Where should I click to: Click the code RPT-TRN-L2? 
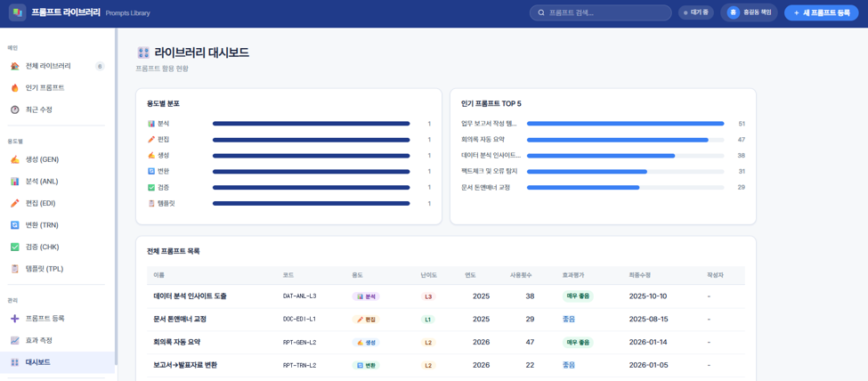(299, 366)
